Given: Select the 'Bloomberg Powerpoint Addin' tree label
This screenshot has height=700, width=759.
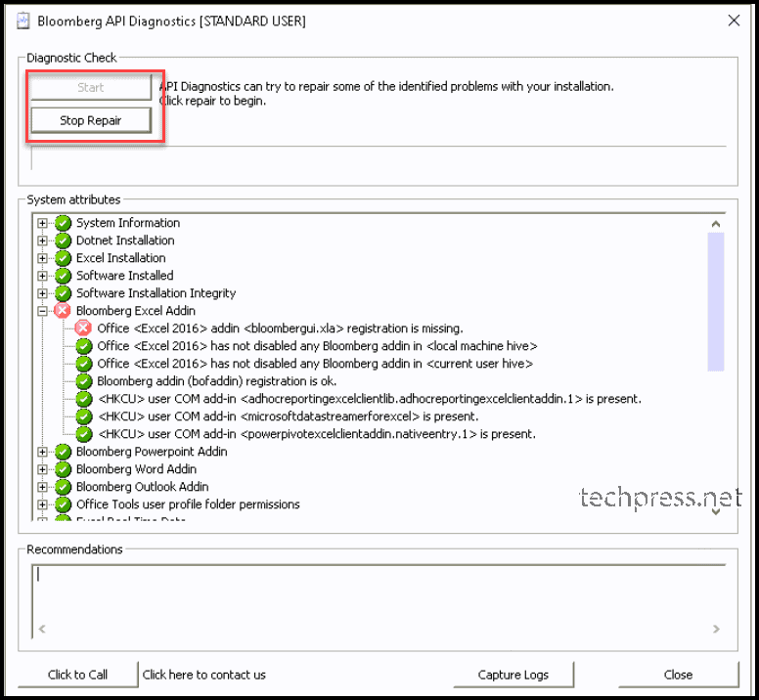Looking at the screenshot, I should click(x=152, y=452).
